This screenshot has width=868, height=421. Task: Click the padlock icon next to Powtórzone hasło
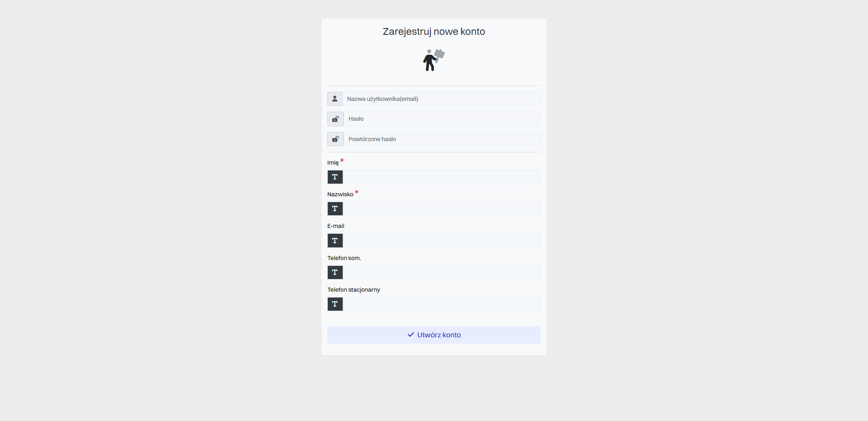point(335,139)
